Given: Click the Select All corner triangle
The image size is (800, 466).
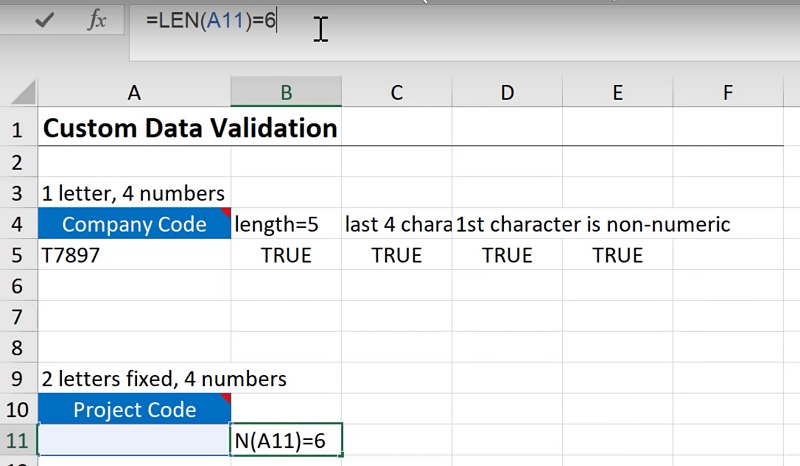Looking at the screenshot, I should [23, 94].
